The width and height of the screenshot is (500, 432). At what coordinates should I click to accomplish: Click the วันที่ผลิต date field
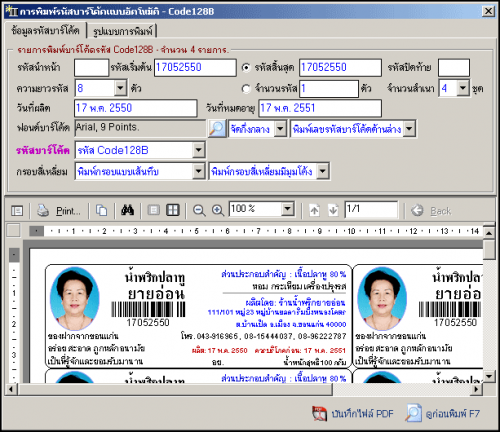(x=136, y=108)
